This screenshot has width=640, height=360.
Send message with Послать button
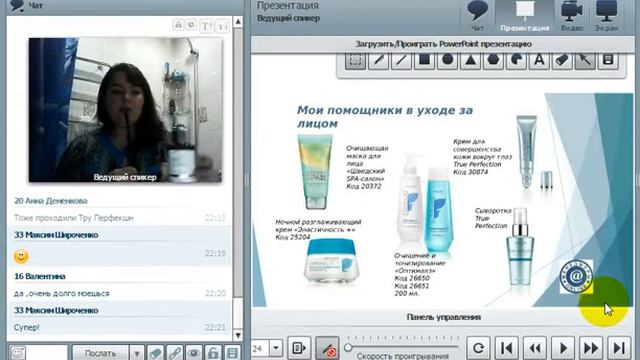coord(100,353)
